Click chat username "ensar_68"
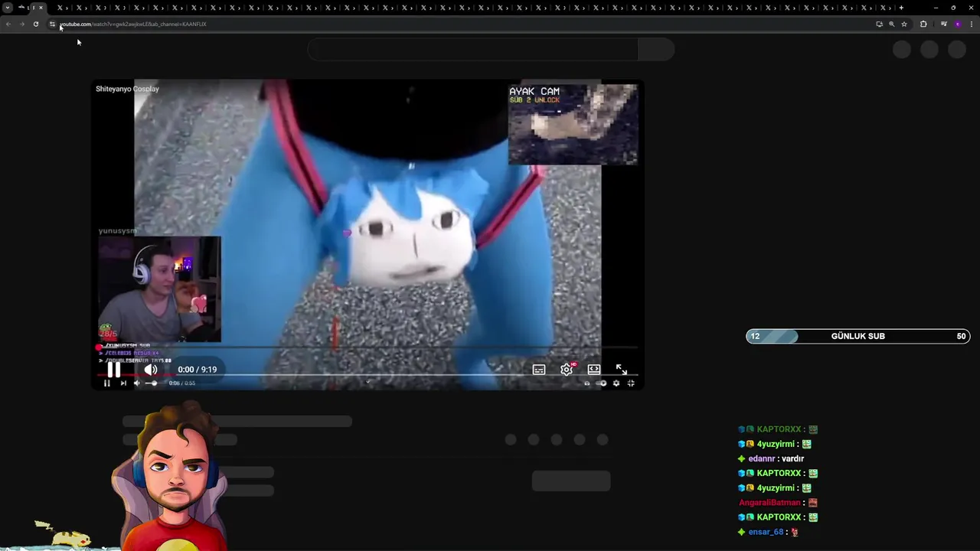The height and width of the screenshot is (551, 980). [x=766, y=532]
